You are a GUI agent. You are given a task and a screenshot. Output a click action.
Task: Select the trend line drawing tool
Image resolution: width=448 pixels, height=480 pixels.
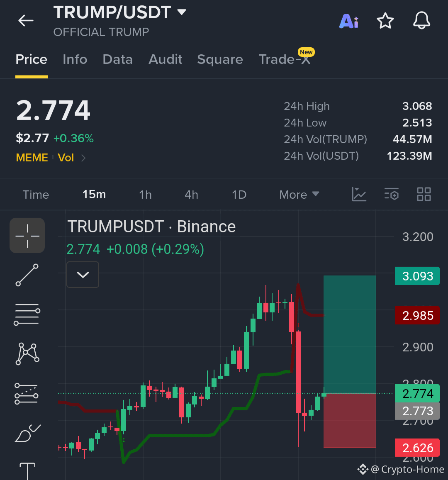(x=27, y=275)
